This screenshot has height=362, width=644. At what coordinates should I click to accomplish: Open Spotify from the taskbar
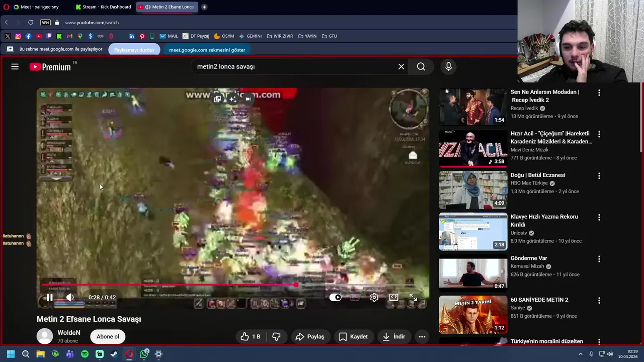click(85, 354)
